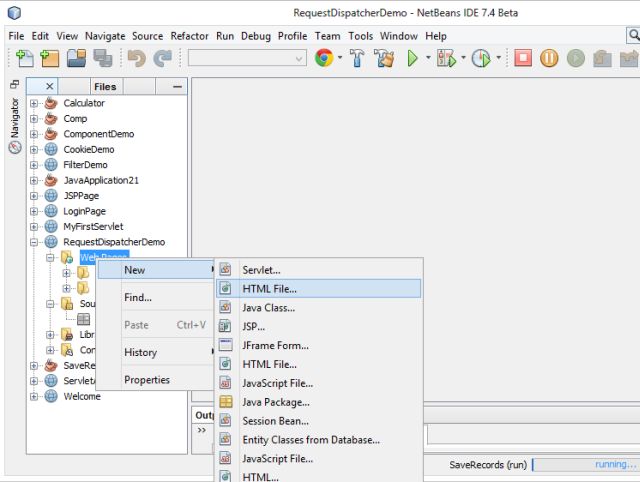Select the ComponentDemo project row
Screen dimensions: 640x482
(x=98, y=134)
